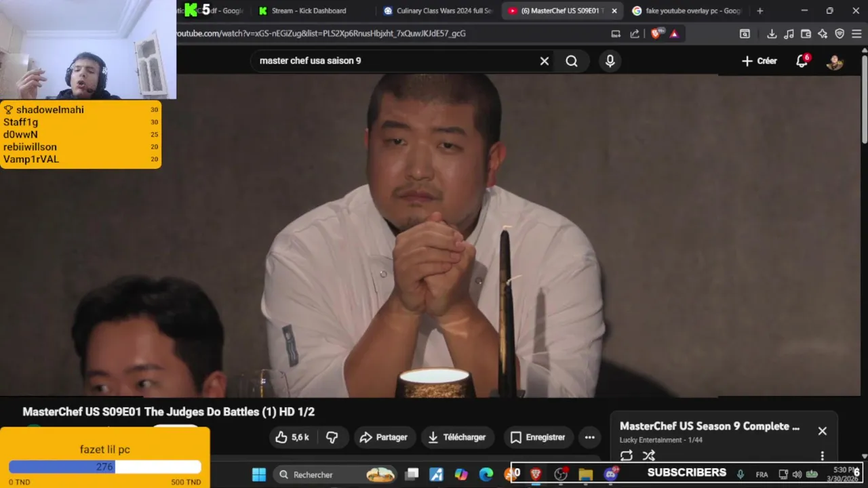Start voice search with the microphone
The height and width of the screenshot is (488, 868).
[x=610, y=61]
